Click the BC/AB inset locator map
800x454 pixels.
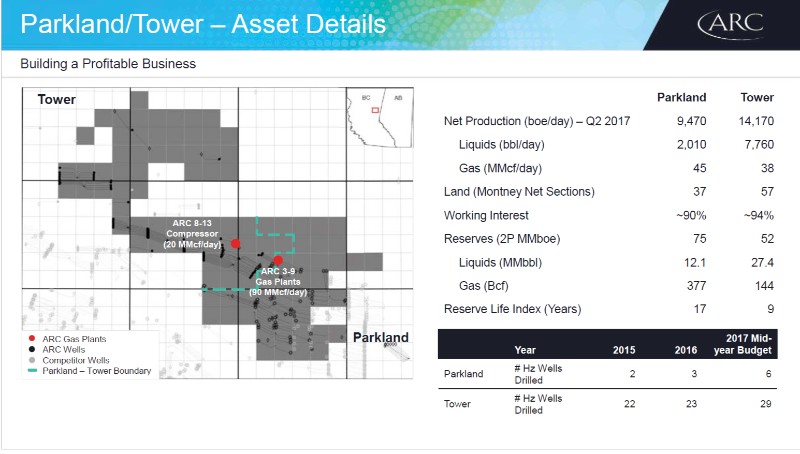point(380,118)
